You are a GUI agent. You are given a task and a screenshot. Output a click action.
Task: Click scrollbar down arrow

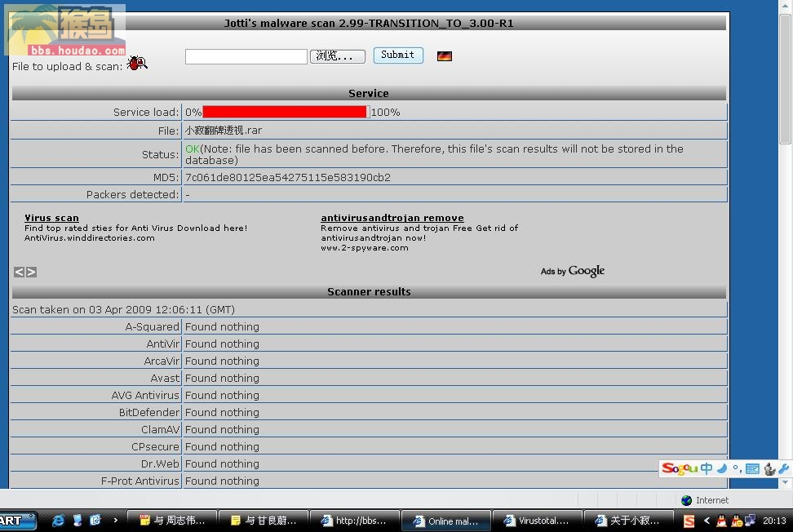click(785, 483)
